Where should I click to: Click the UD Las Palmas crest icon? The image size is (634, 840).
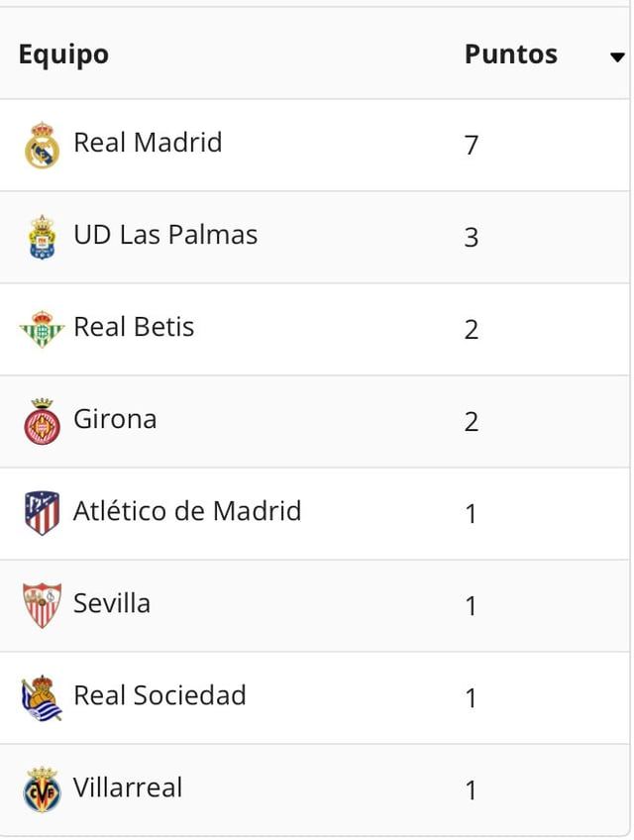pyautogui.click(x=42, y=237)
